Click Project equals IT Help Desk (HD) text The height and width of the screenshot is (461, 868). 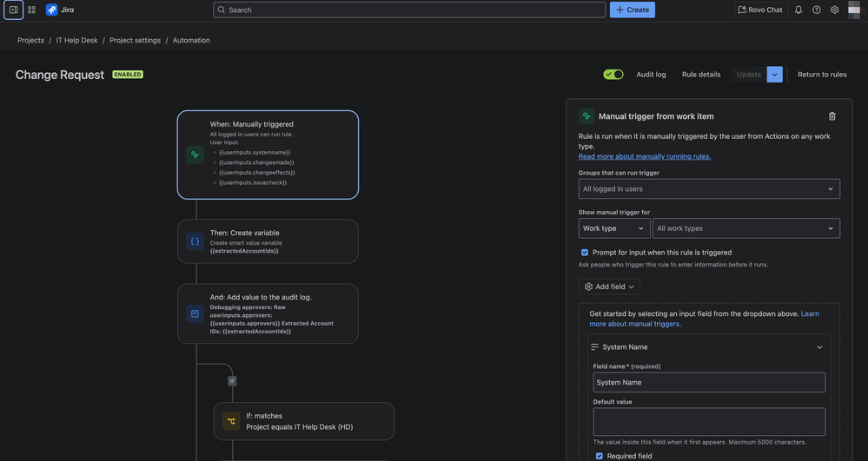pos(300,427)
